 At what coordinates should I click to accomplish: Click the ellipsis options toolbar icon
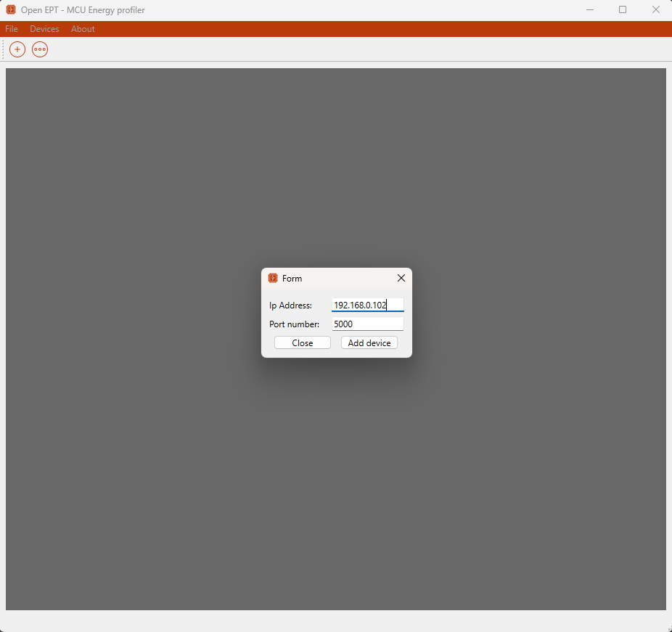(39, 49)
